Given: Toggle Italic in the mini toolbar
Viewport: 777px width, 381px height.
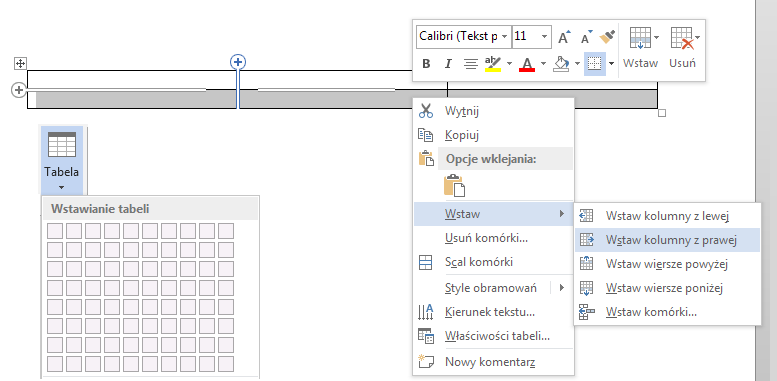Looking at the screenshot, I should point(448,63).
